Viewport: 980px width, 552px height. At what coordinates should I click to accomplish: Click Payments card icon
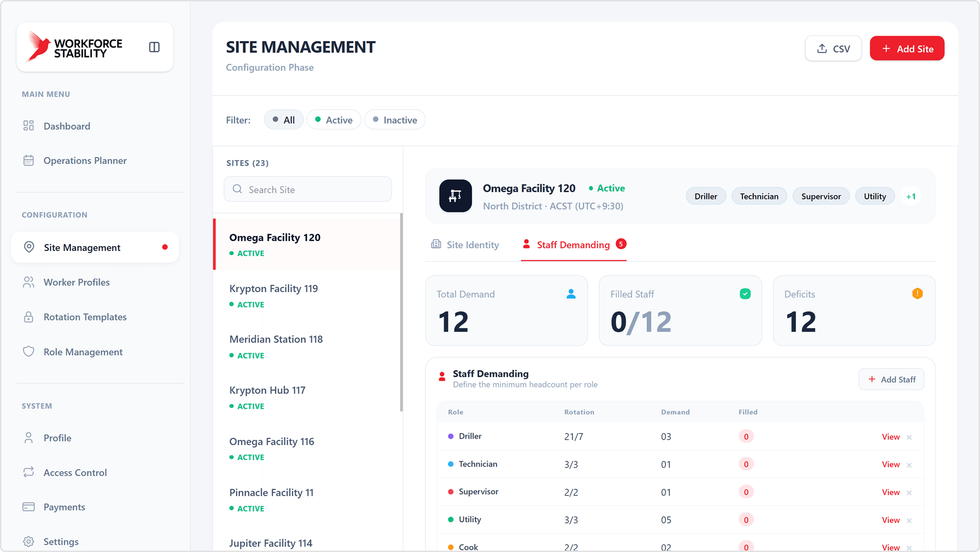29,507
